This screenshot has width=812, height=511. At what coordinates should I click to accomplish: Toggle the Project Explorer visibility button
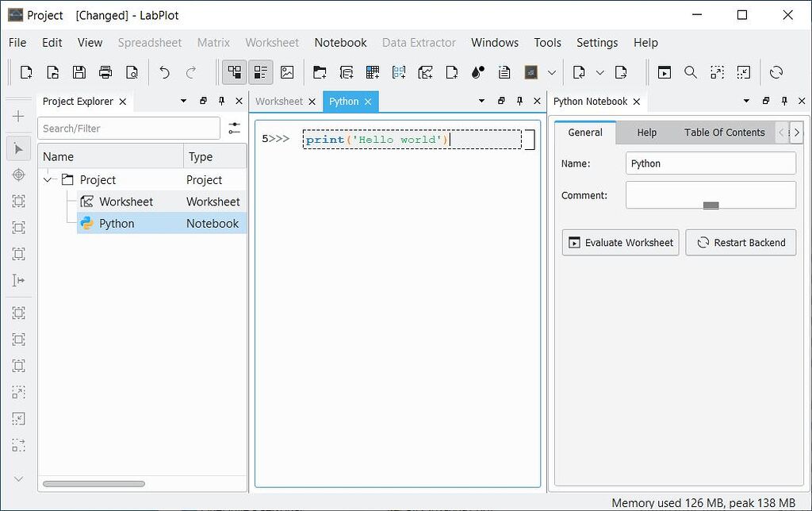(234, 72)
